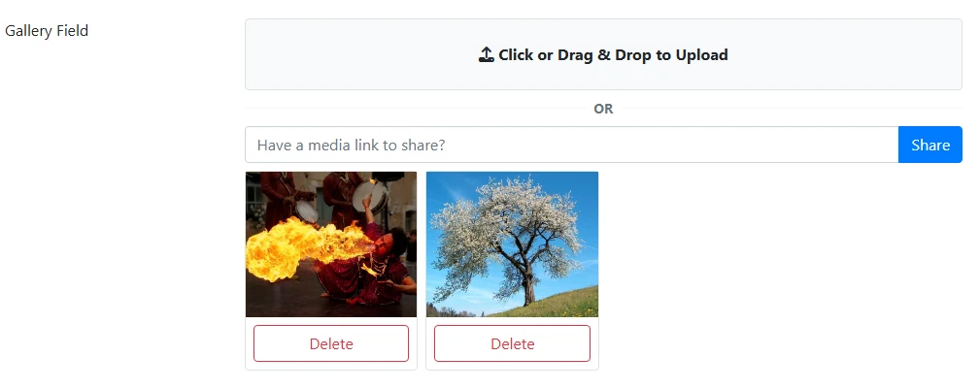
Task: Click the upload arrow icon
Action: coord(487,55)
